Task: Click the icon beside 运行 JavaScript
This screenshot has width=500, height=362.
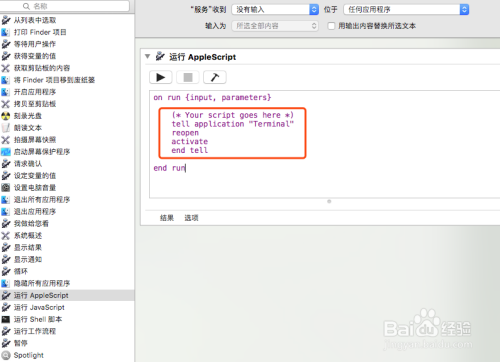Action: coord(6,307)
